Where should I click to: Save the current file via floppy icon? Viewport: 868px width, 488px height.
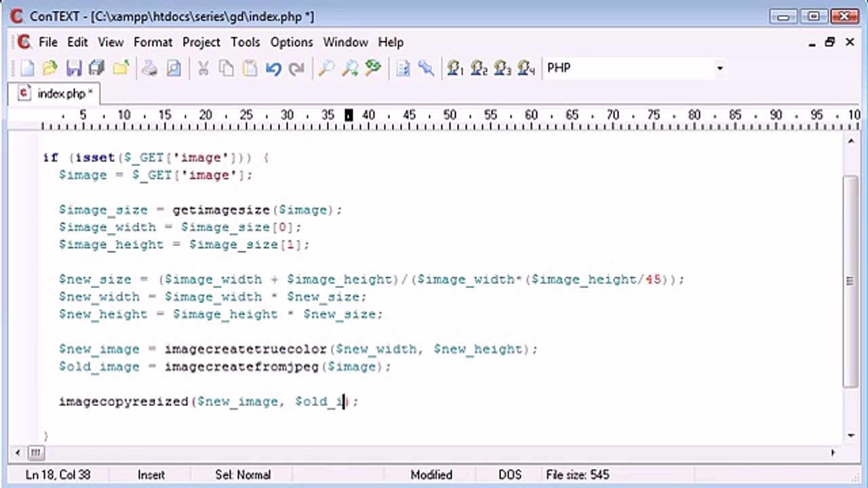(74, 68)
